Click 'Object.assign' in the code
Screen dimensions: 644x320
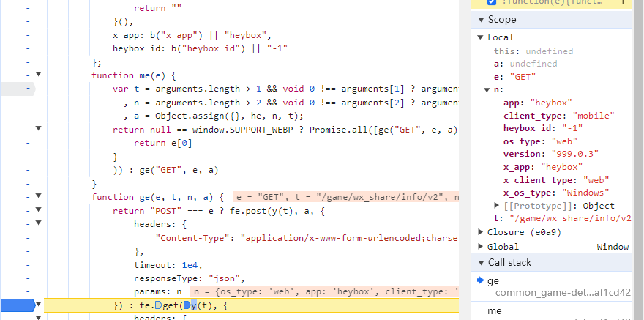[190, 116]
